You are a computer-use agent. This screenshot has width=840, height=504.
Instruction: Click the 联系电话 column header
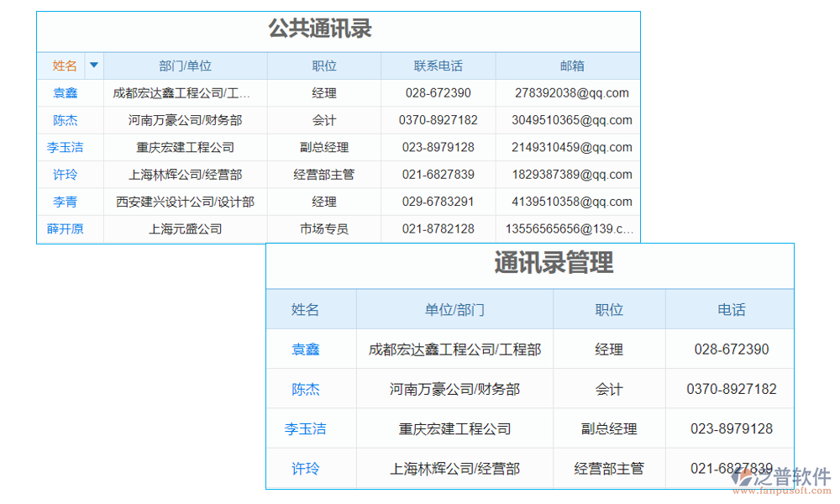click(438, 65)
